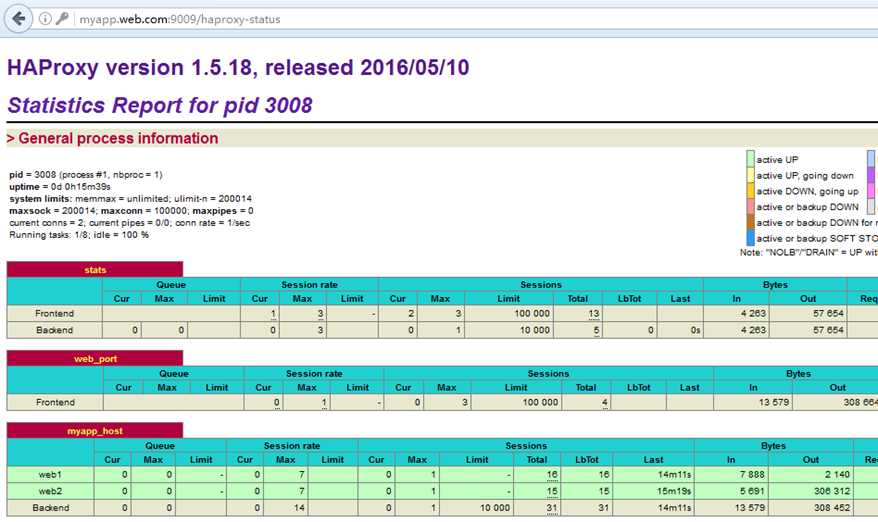Click sessions total '5' in stats Backend

pyautogui.click(x=596, y=330)
